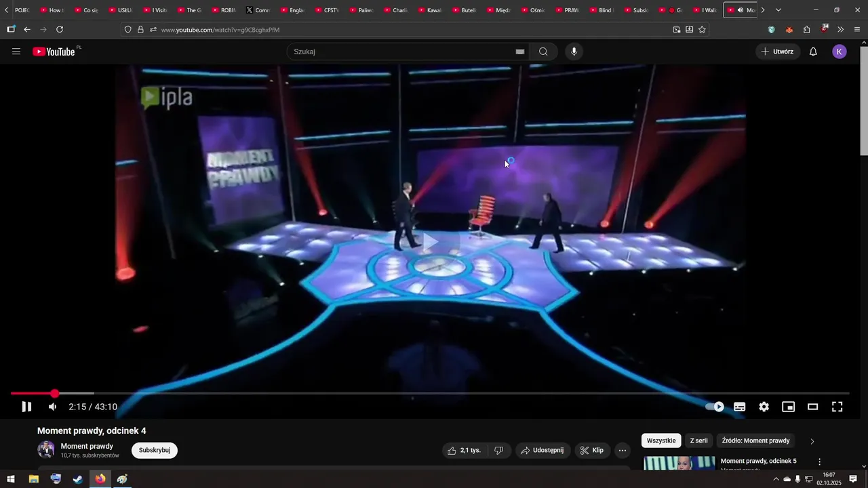868x488 pixels.
Task: Open the YouTube guide hamburger menu
Action: (16, 52)
